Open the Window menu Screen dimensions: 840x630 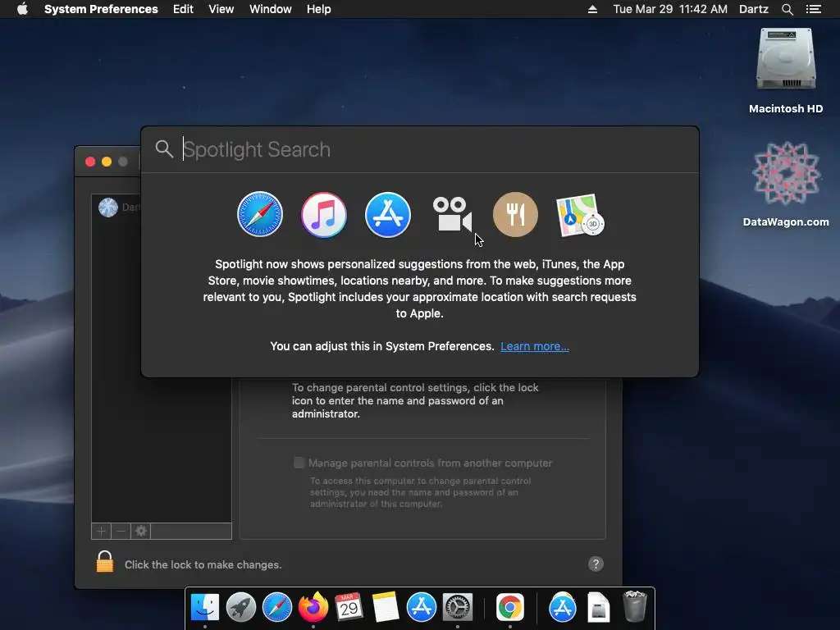click(x=270, y=9)
